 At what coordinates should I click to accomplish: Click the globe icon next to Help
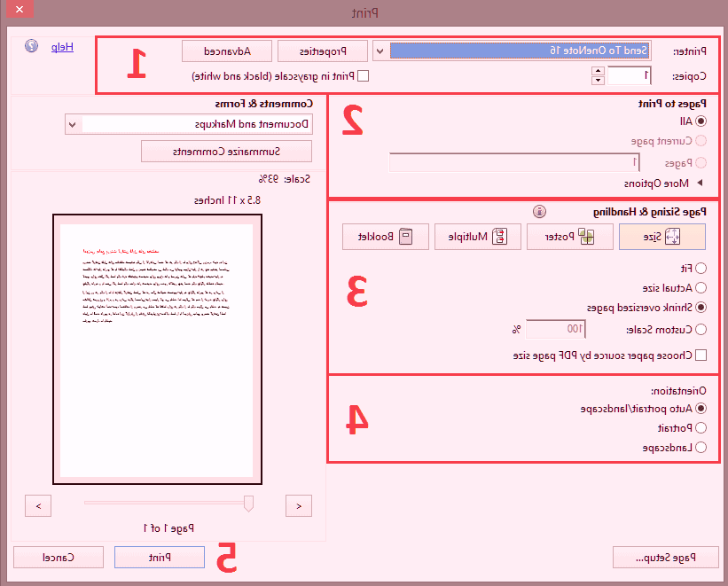click(x=32, y=47)
